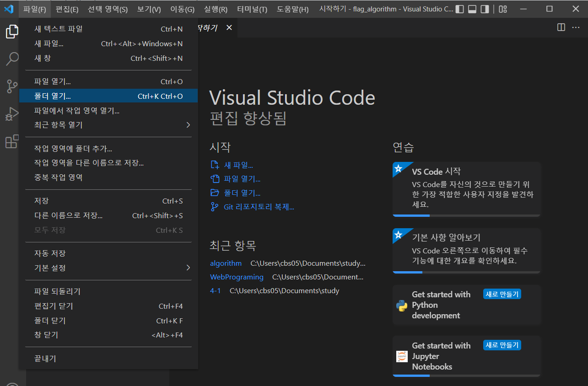
Task: Open Source Control view in activity bar
Action: [x=12, y=86]
